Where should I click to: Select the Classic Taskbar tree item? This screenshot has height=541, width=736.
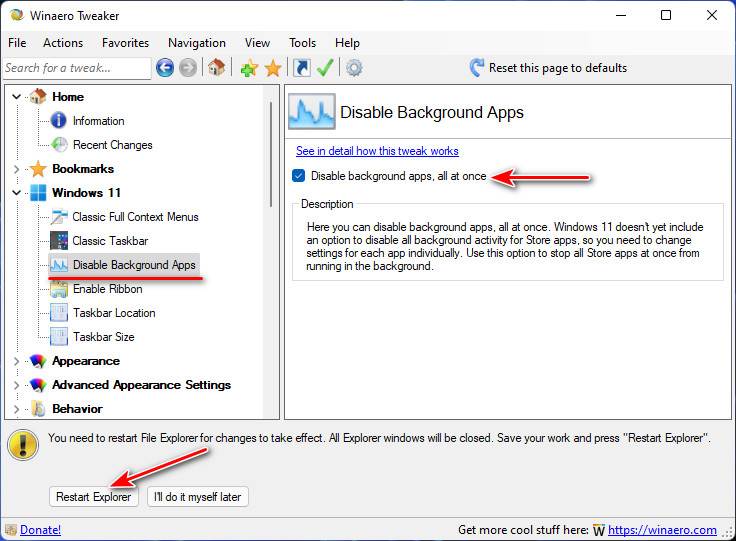pyautogui.click(x=110, y=241)
